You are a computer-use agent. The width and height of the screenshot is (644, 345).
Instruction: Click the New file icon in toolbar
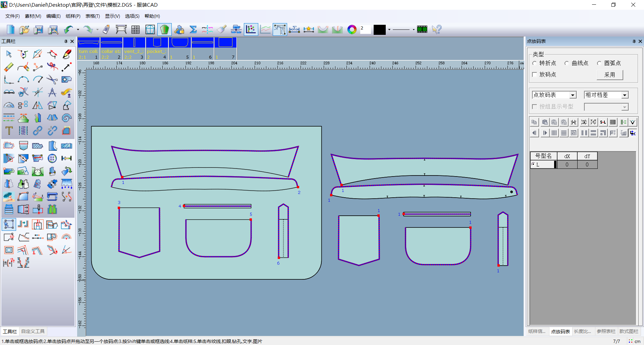(10, 29)
